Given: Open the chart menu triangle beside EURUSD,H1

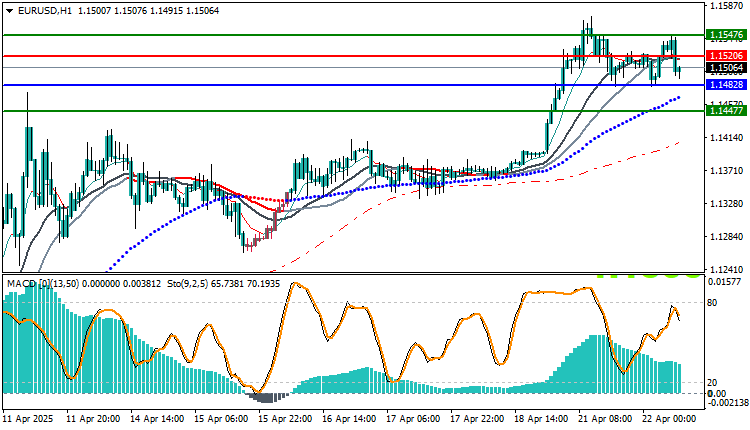Looking at the screenshot, I should click(10, 11).
